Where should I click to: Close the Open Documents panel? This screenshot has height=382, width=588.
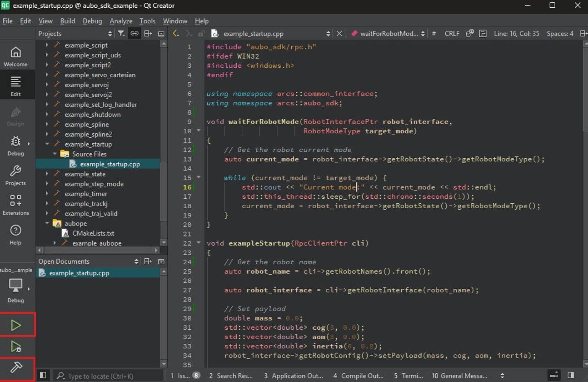tap(161, 261)
